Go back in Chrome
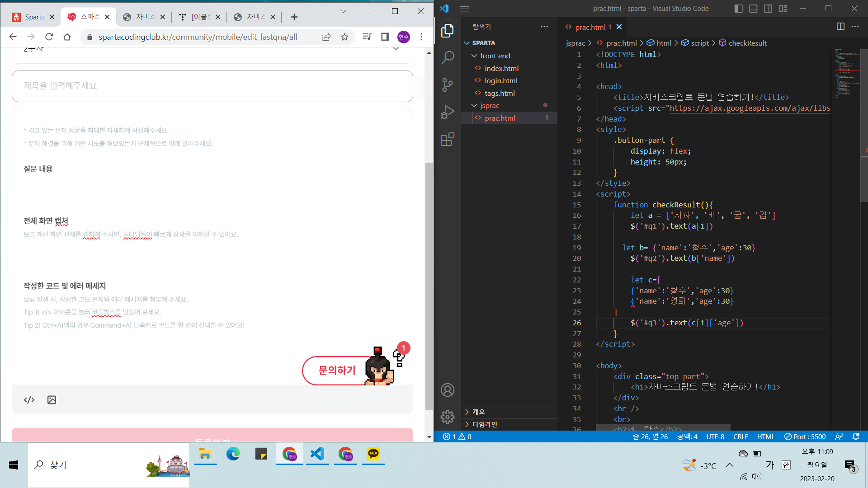 click(x=13, y=37)
